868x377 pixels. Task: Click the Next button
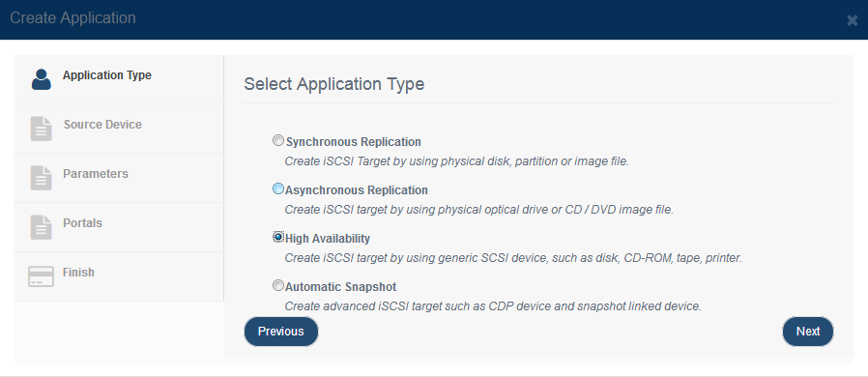click(x=808, y=331)
